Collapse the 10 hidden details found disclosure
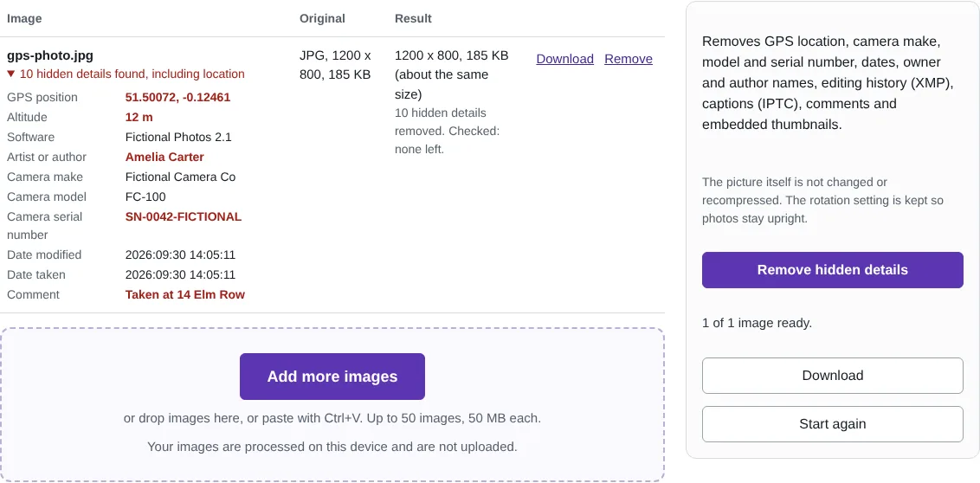The width and height of the screenshot is (980, 483). coord(126,74)
